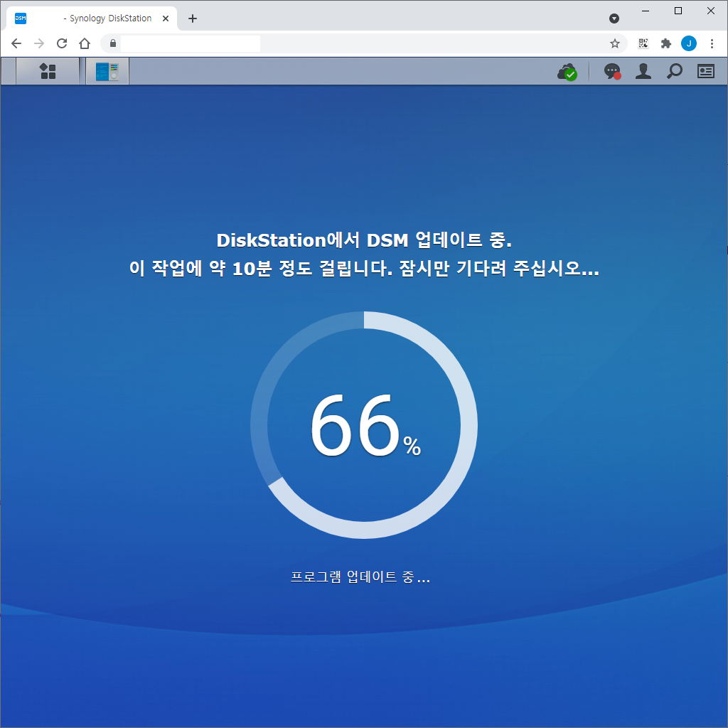Bookmark this page with the star
The image size is (728, 728).
615,43
